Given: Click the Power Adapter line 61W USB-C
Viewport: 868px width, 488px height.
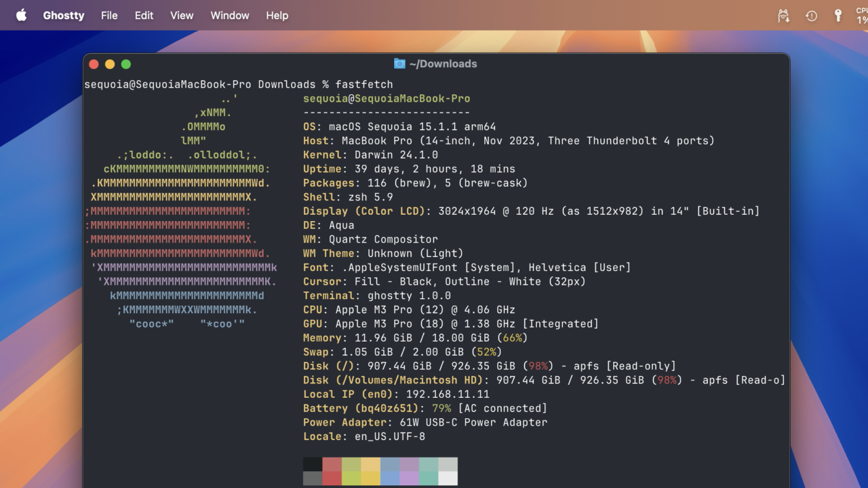Looking at the screenshot, I should [425, 422].
